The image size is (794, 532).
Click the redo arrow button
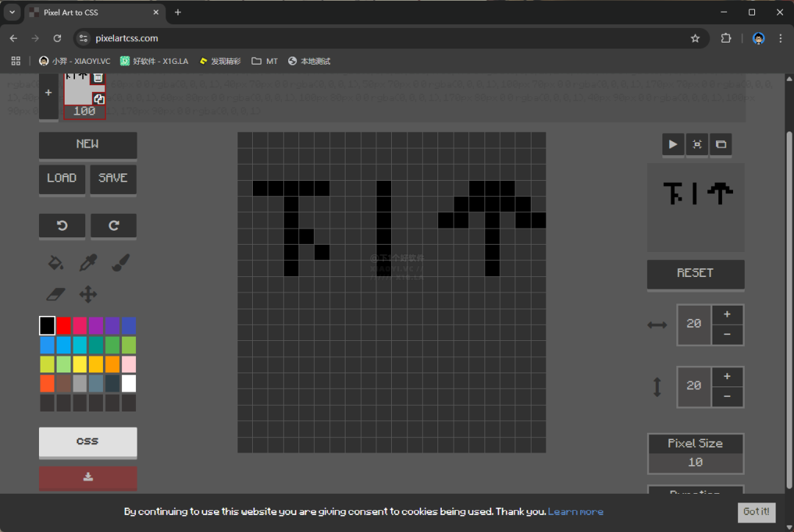(x=113, y=226)
